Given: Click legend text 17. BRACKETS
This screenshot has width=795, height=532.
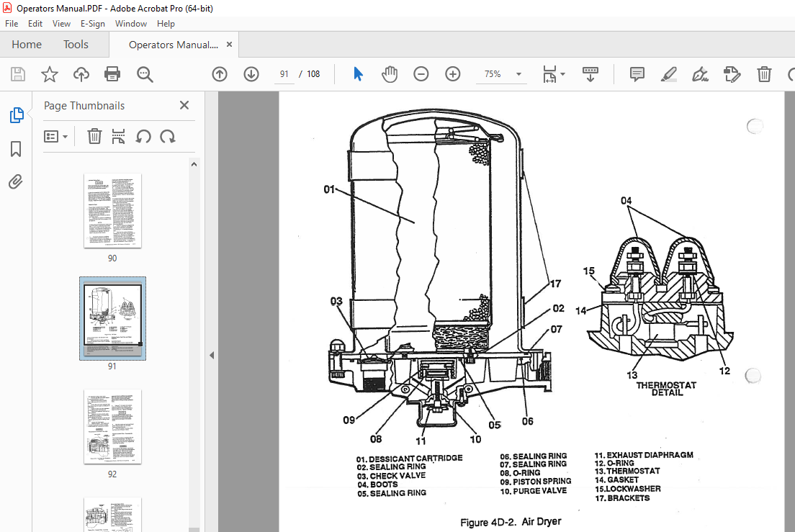Looking at the screenshot, I should pyautogui.click(x=622, y=498).
